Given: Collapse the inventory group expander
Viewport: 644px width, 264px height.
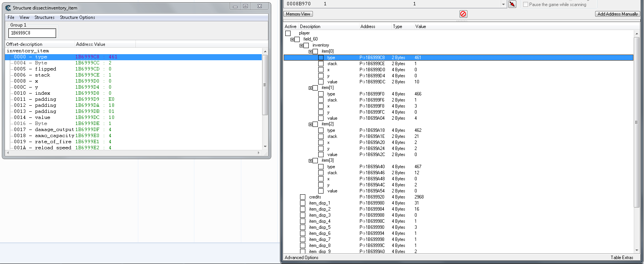Looking at the screenshot, I should coord(301,45).
